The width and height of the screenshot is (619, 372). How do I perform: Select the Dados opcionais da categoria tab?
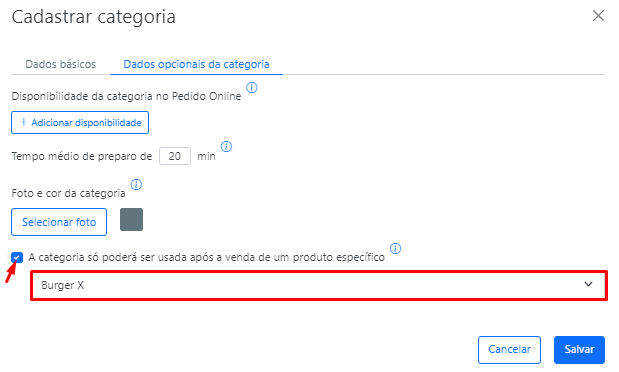pyautogui.click(x=196, y=64)
